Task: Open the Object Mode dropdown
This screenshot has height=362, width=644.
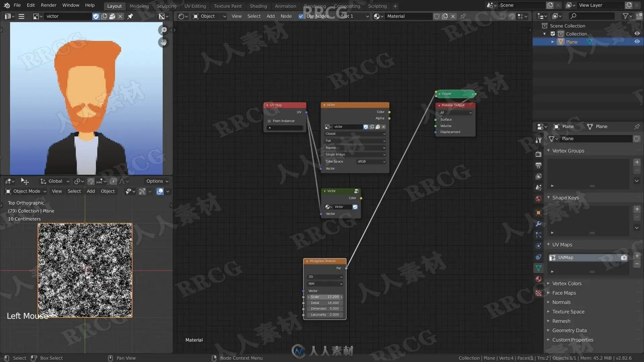Action: [x=26, y=191]
